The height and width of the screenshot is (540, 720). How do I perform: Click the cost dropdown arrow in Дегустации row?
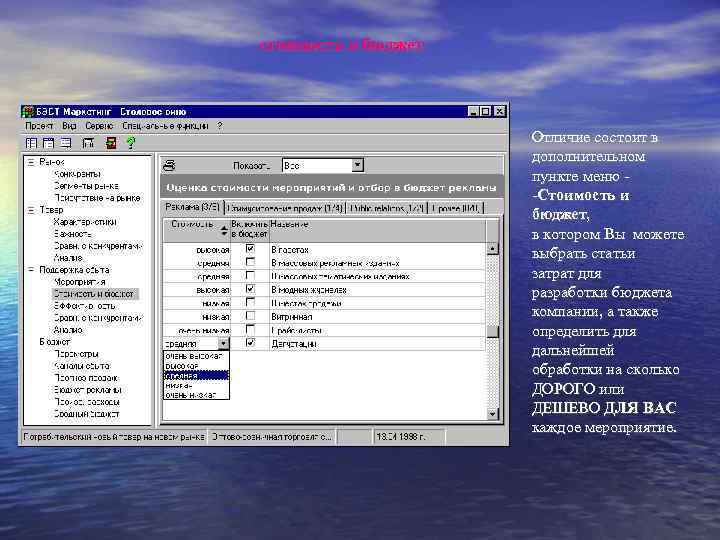tap(223, 343)
